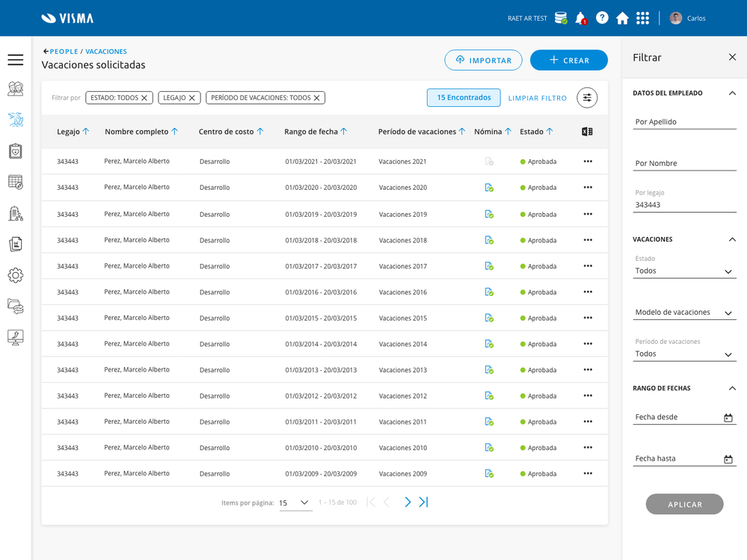Open the filter settings sliders icon
Viewport: 747px width, 560px height.
click(x=587, y=98)
